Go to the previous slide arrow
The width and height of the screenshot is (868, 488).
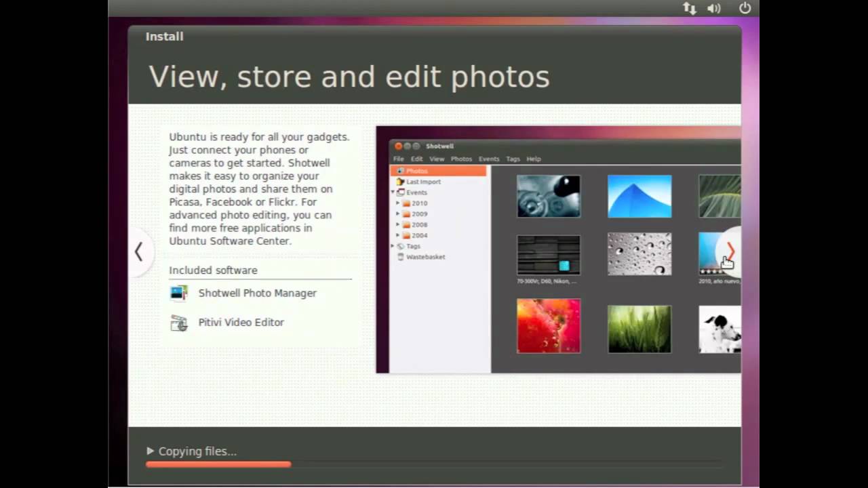138,252
